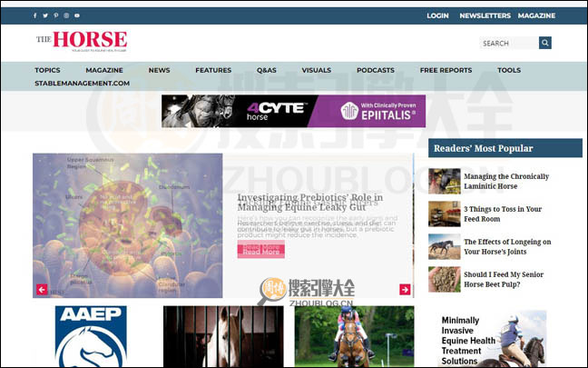Open the Pinterest social icon
588x368 pixels.
pos(56,15)
